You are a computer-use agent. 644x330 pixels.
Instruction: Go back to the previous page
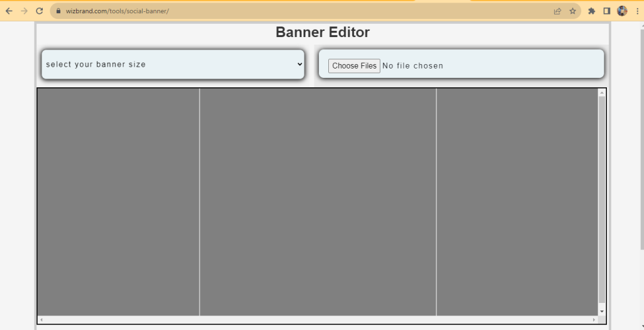pyautogui.click(x=9, y=11)
